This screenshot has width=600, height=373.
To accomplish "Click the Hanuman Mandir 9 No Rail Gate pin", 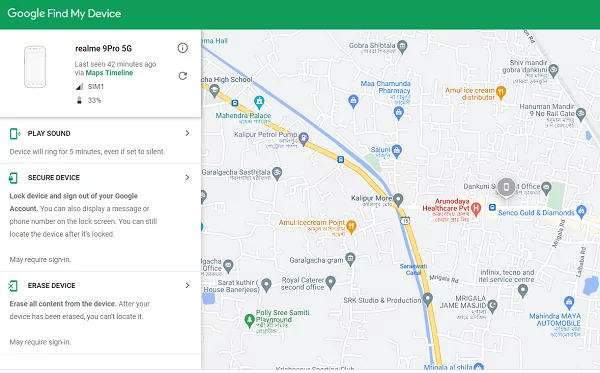I will [581, 114].
